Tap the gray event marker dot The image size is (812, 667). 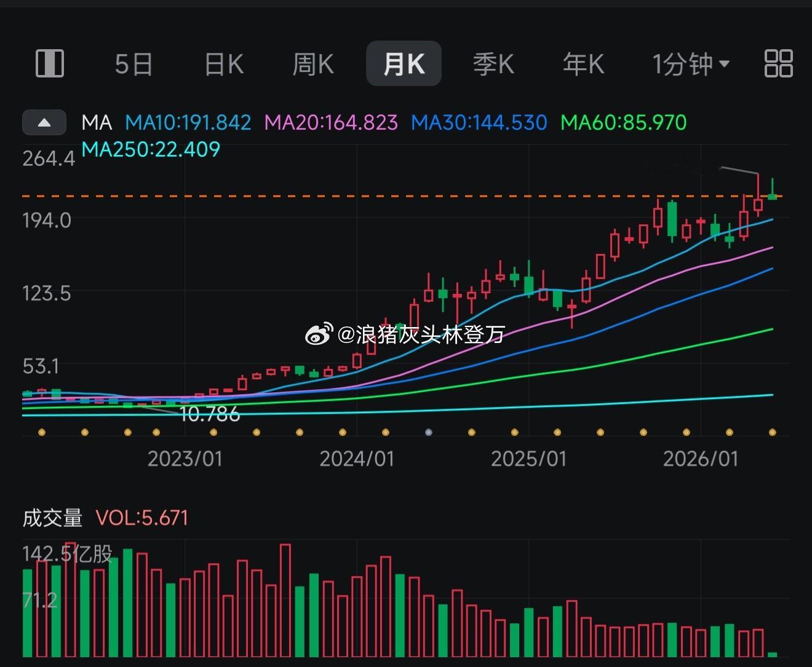pos(429,432)
